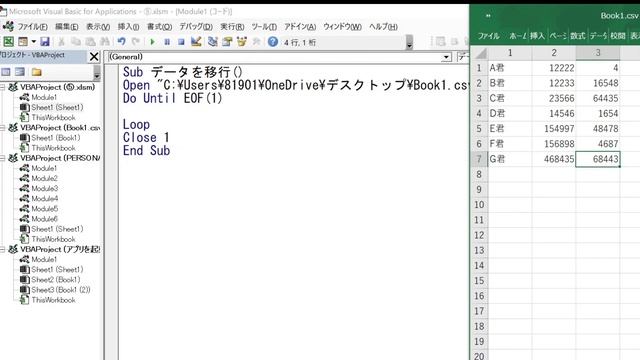Open the デバッグ(D) menu
Image resolution: width=640 pixels, height=360 pixels.
196,27
